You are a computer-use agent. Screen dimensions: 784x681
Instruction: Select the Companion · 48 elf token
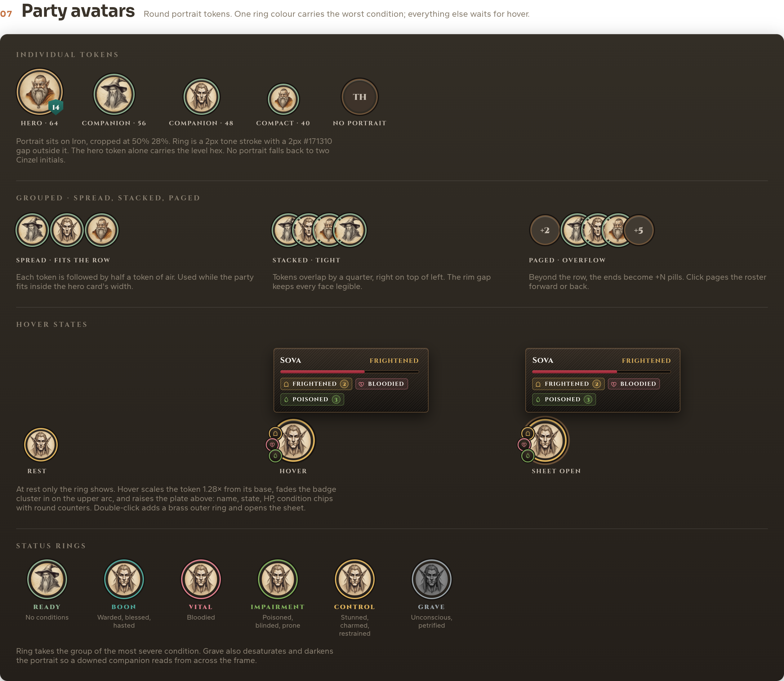pyautogui.click(x=201, y=97)
